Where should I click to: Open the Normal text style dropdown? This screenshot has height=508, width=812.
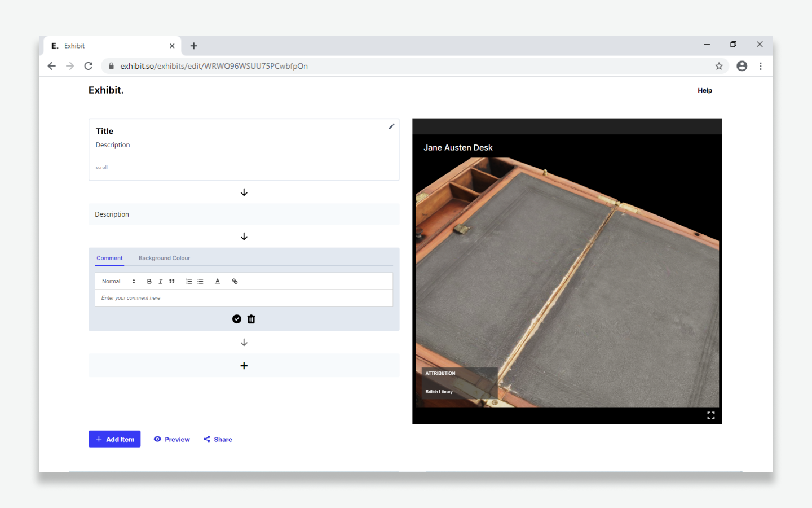pyautogui.click(x=118, y=281)
